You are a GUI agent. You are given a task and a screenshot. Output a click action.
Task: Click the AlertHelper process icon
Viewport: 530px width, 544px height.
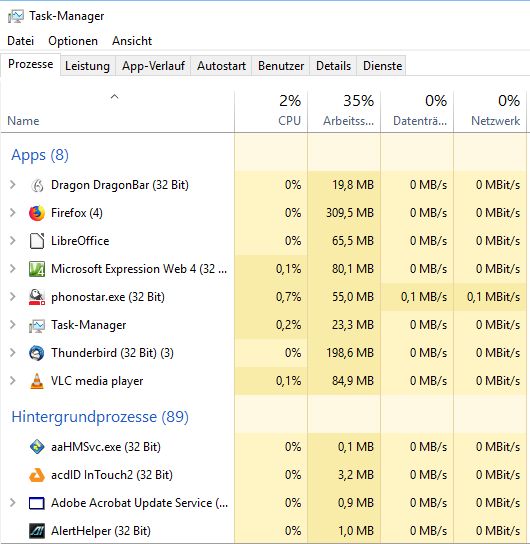pos(37,531)
